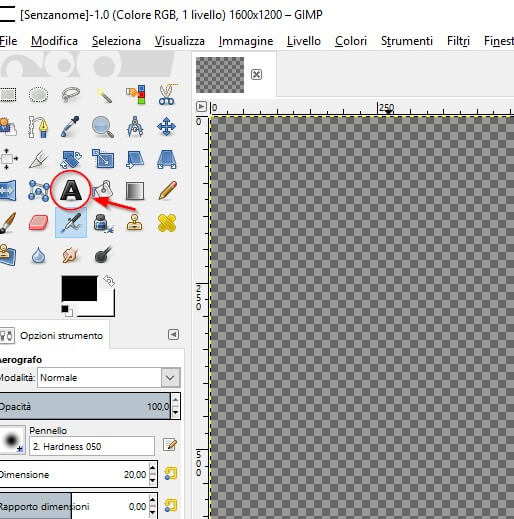Select the Eraser tool
Viewport: 514px width, 519px height.
click(38, 223)
